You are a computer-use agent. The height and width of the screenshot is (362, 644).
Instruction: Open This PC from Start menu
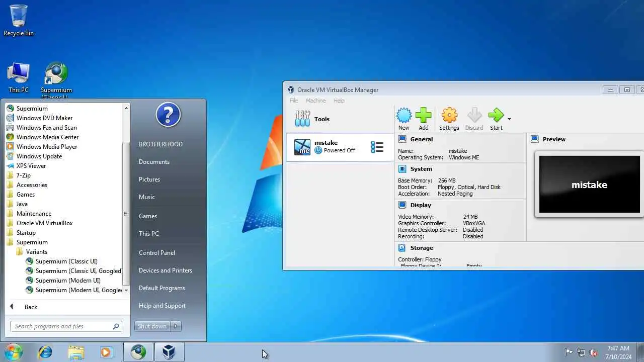pyautogui.click(x=149, y=233)
